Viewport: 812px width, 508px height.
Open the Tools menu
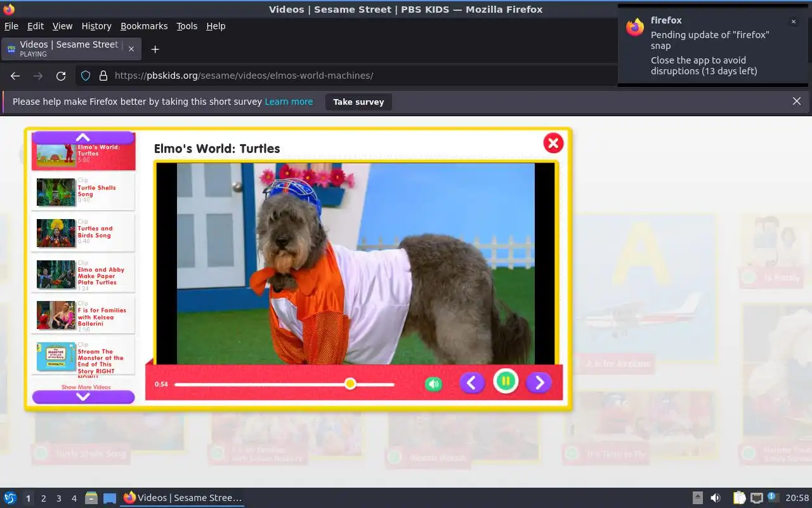[x=187, y=26]
